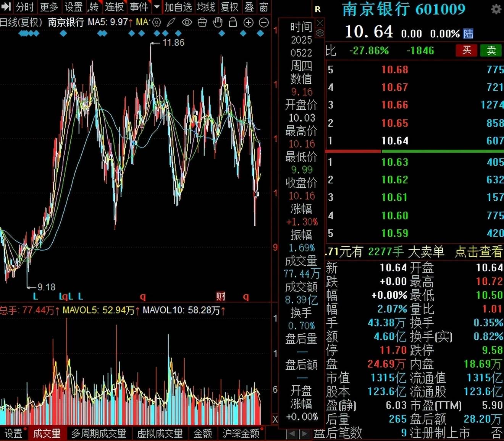
Task: Toggle 复权 price adjustment in top toolbar
Action: pos(230,7)
